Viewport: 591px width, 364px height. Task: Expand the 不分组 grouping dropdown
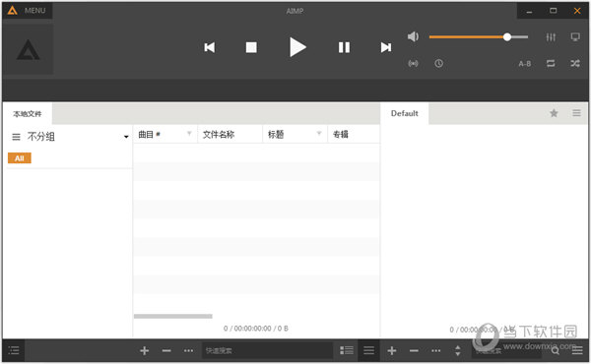(x=126, y=137)
